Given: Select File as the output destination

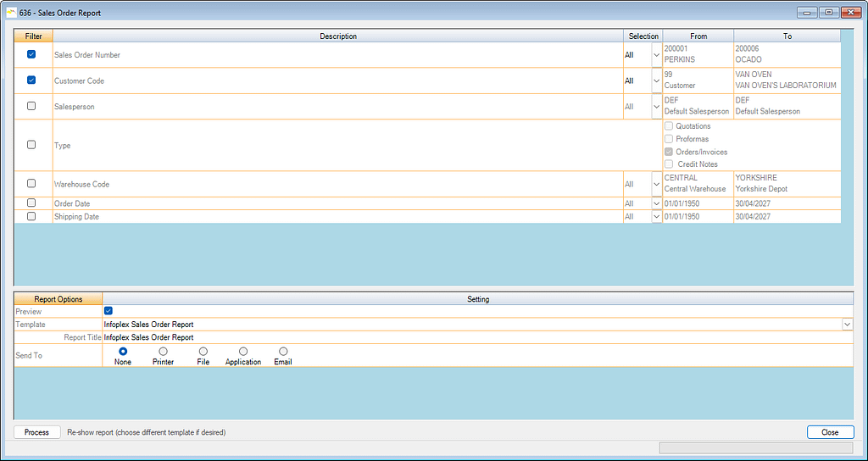Looking at the screenshot, I should pos(203,352).
